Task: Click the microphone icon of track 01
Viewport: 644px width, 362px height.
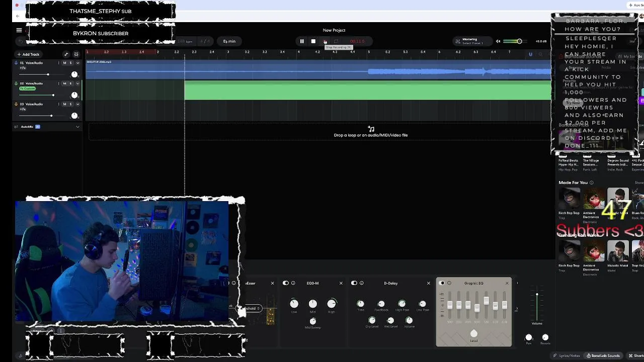Action: (16, 63)
